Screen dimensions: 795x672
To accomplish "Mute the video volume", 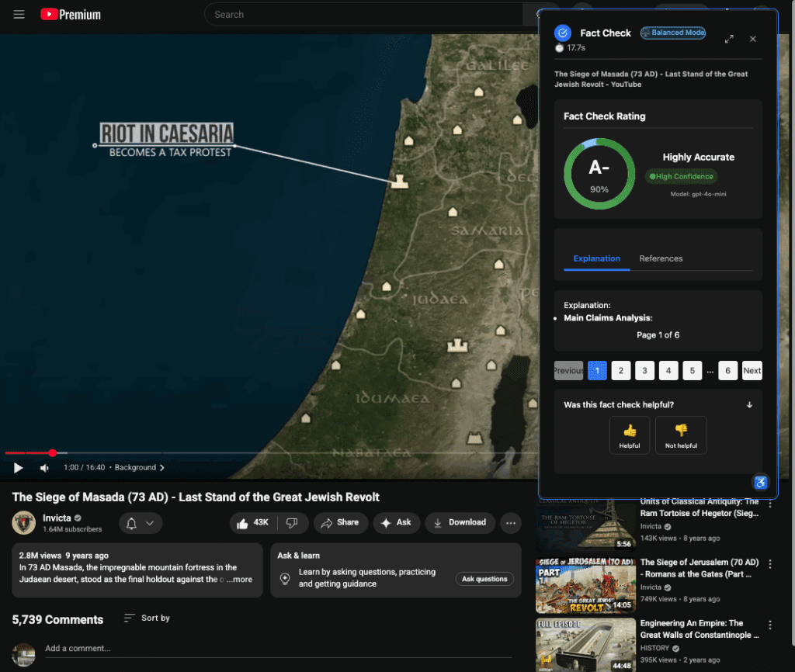I will pyautogui.click(x=44, y=468).
